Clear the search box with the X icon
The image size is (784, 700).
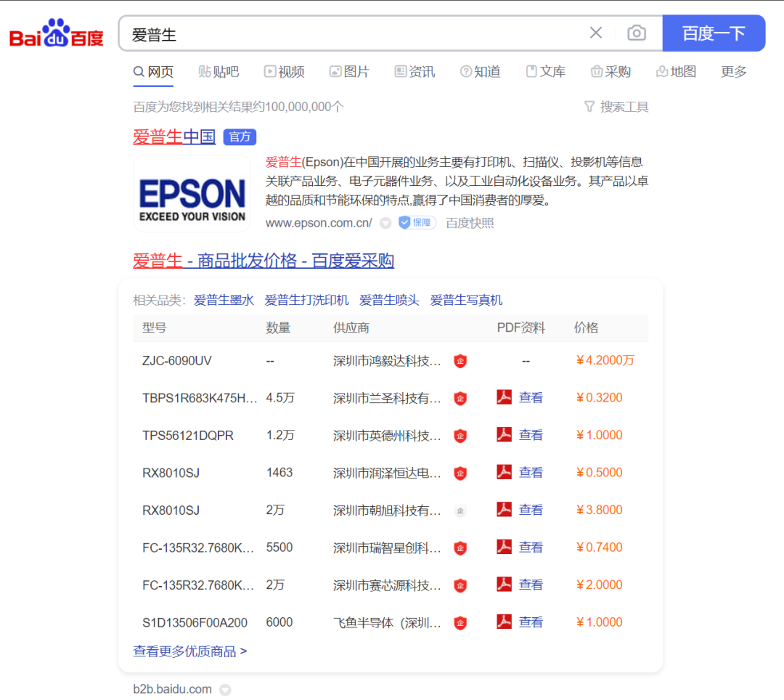(595, 33)
